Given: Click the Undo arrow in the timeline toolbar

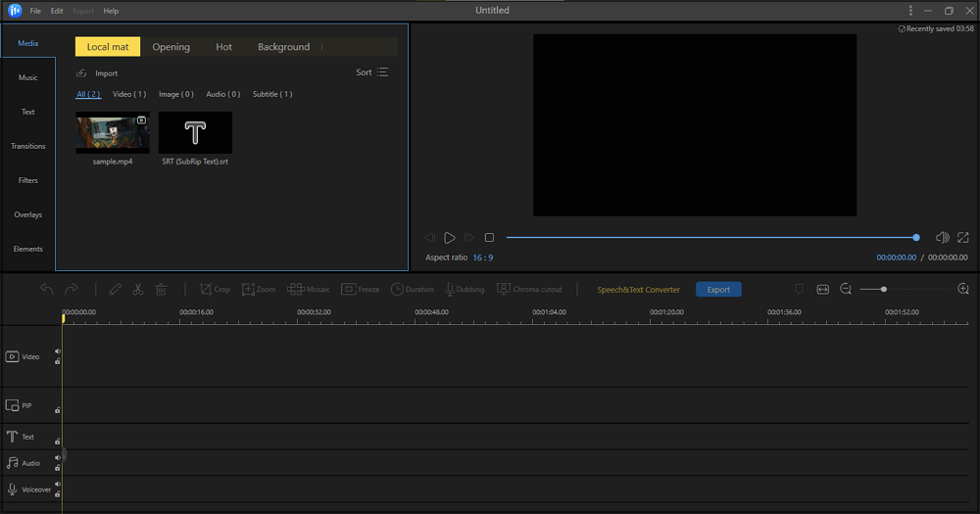Looking at the screenshot, I should [x=46, y=290].
